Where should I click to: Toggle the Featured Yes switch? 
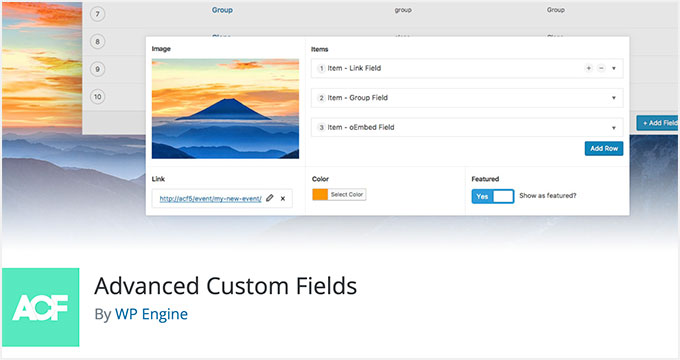tap(493, 196)
